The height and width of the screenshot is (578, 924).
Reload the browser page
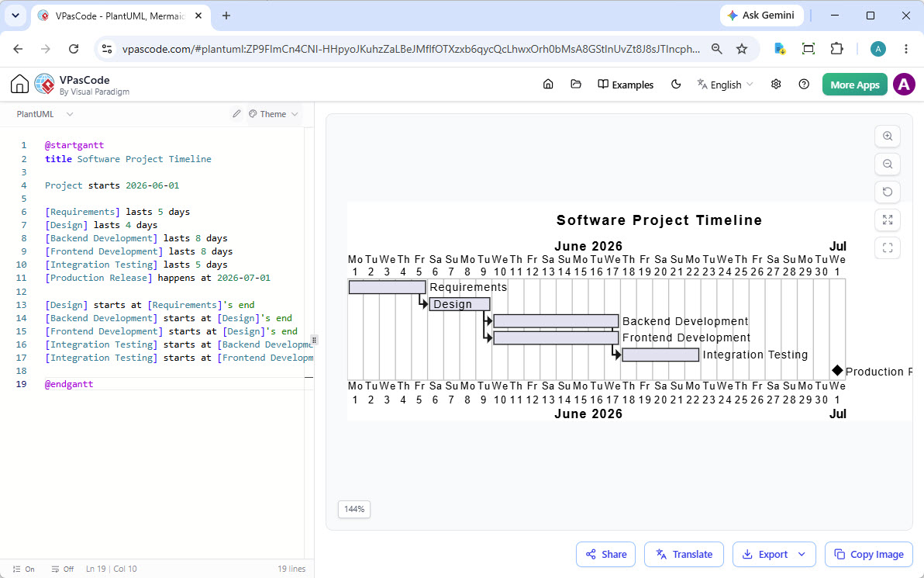click(x=74, y=49)
